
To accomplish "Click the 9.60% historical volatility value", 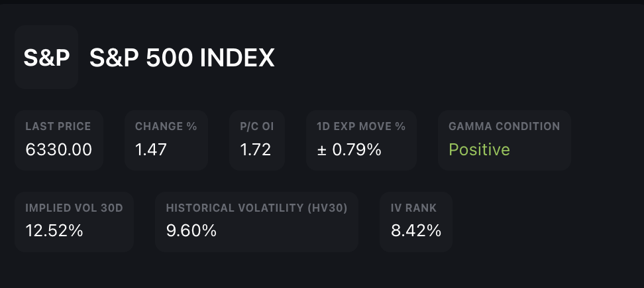I will tap(191, 231).
